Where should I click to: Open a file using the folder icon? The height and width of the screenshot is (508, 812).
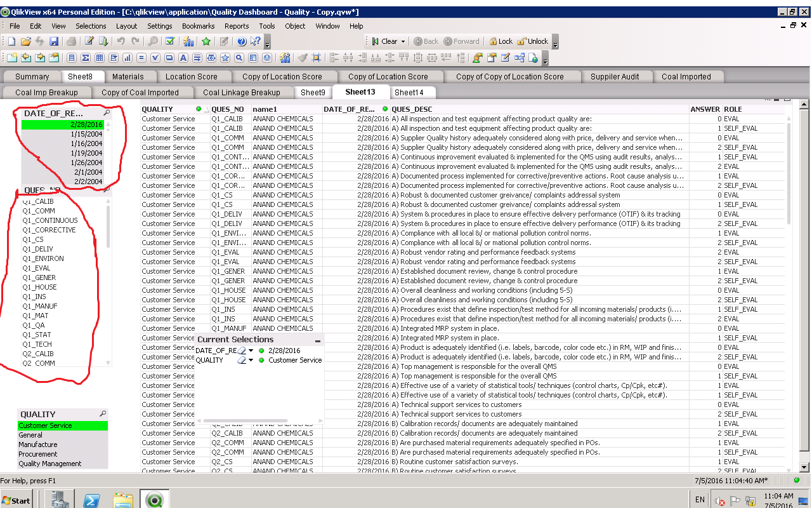tap(25, 41)
